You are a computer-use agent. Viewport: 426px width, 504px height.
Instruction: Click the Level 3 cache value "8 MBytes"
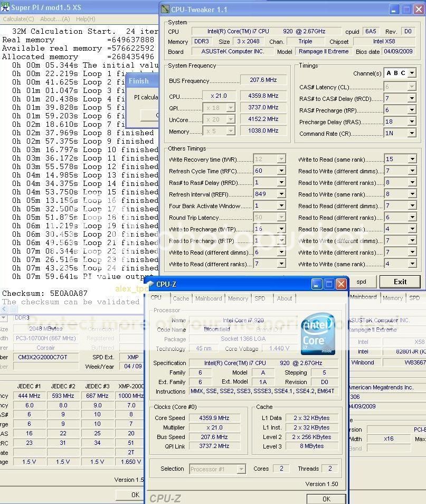311,446
